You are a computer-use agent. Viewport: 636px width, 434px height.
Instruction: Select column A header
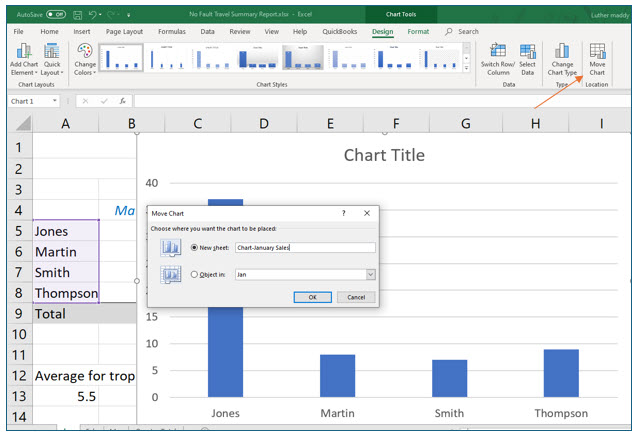point(65,123)
